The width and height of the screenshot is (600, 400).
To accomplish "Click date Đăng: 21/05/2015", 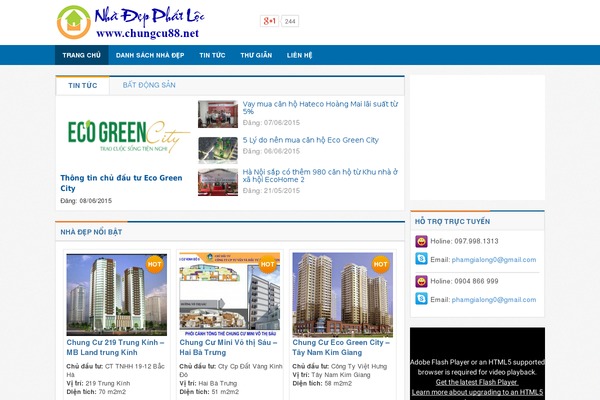I will (271, 190).
